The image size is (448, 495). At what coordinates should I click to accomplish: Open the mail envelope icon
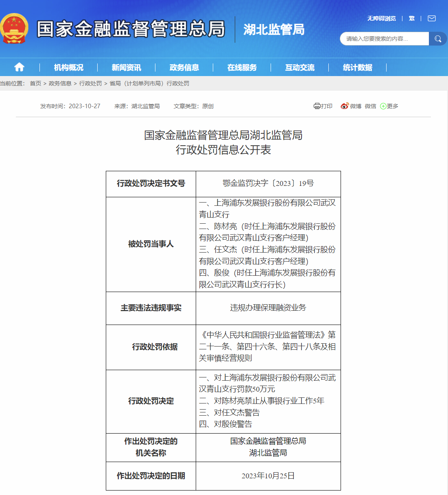(x=432, y=18)
